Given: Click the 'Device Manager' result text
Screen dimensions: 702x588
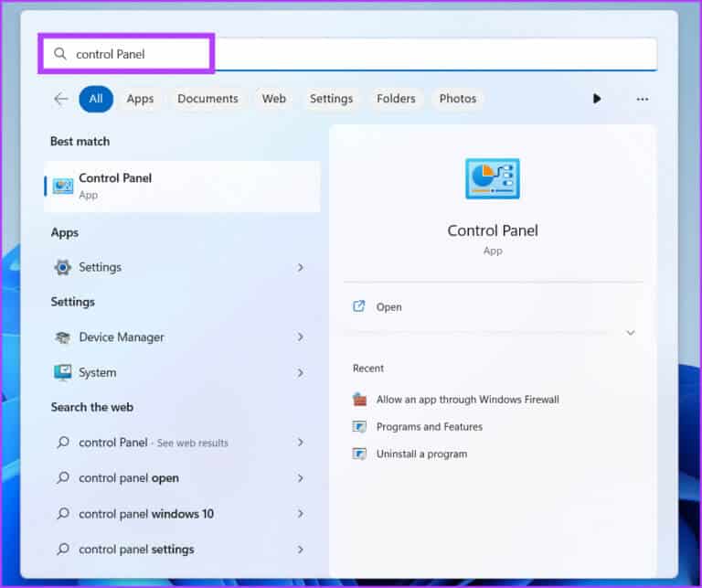Looking at the screenshot, I should (122, 337).
